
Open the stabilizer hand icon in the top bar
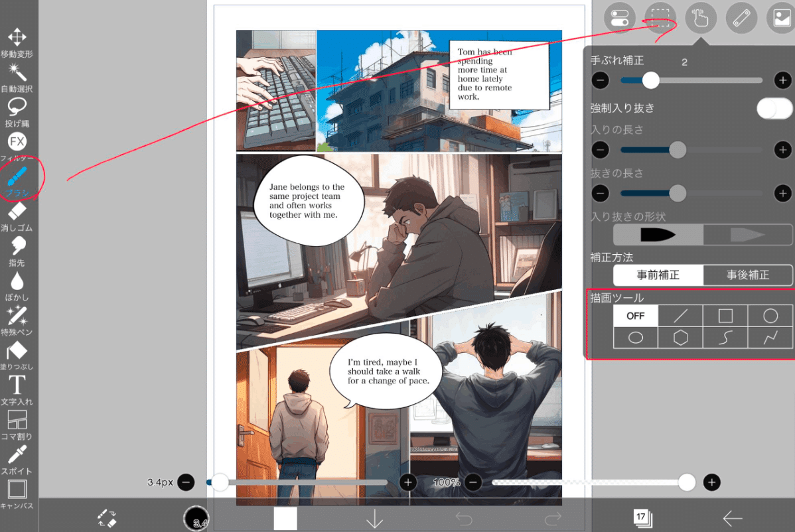click(701, 18)
